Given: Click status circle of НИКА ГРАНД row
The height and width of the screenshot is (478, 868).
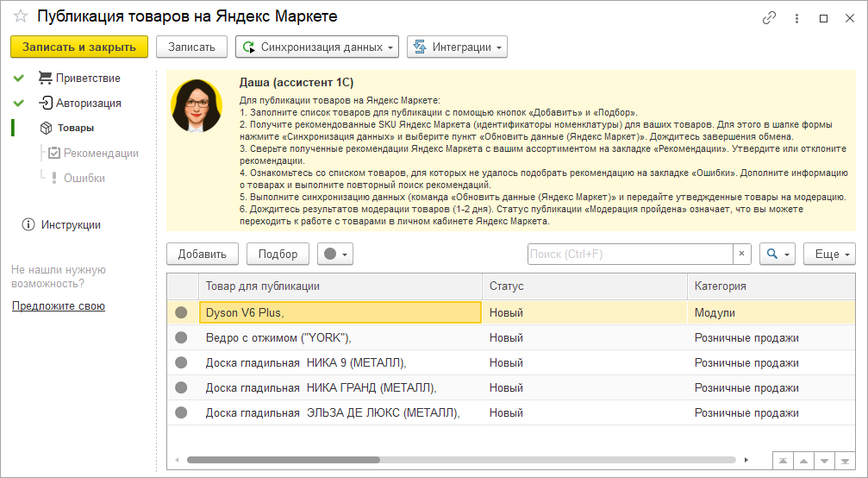Looking at the screenshot, I should (x=181, y=387).
